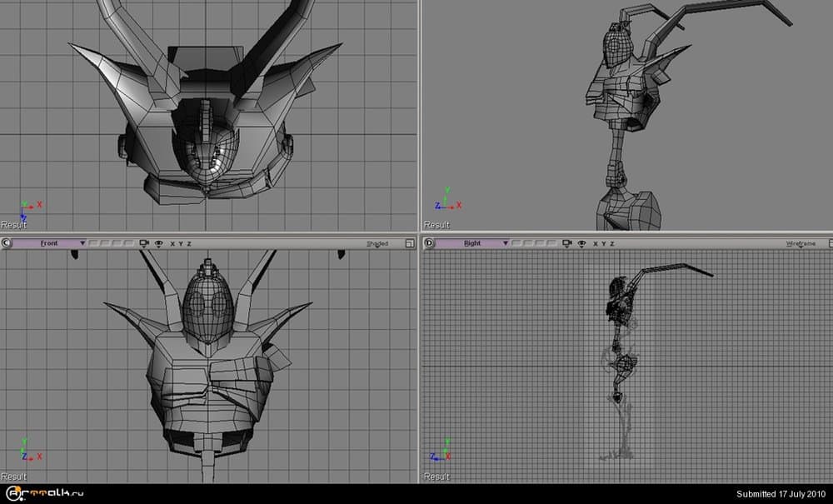
Task: Maximize the Front viewport using resize icon
Action: 408,243
